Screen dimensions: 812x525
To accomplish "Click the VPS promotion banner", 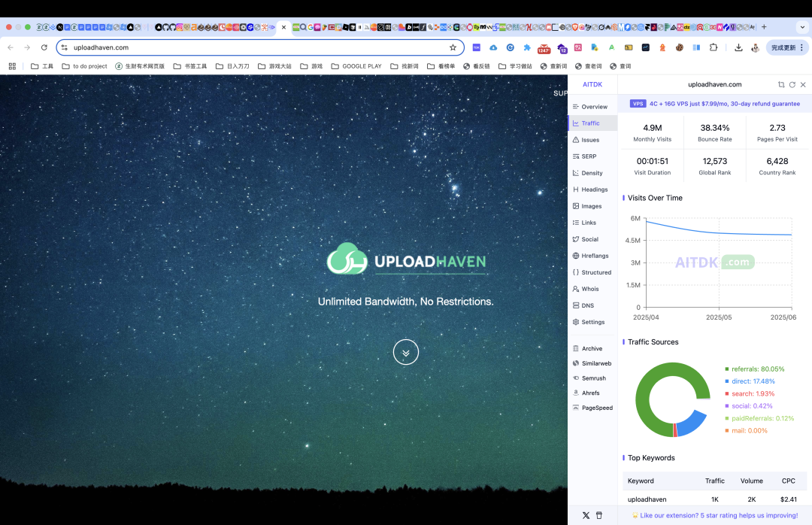I will pos(715,104).
